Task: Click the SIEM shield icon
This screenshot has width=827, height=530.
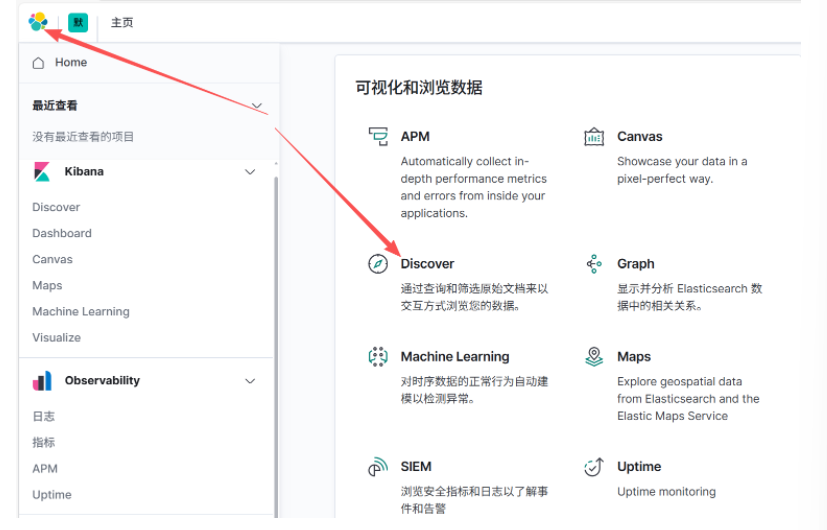Action: click(x=378, y=467)
